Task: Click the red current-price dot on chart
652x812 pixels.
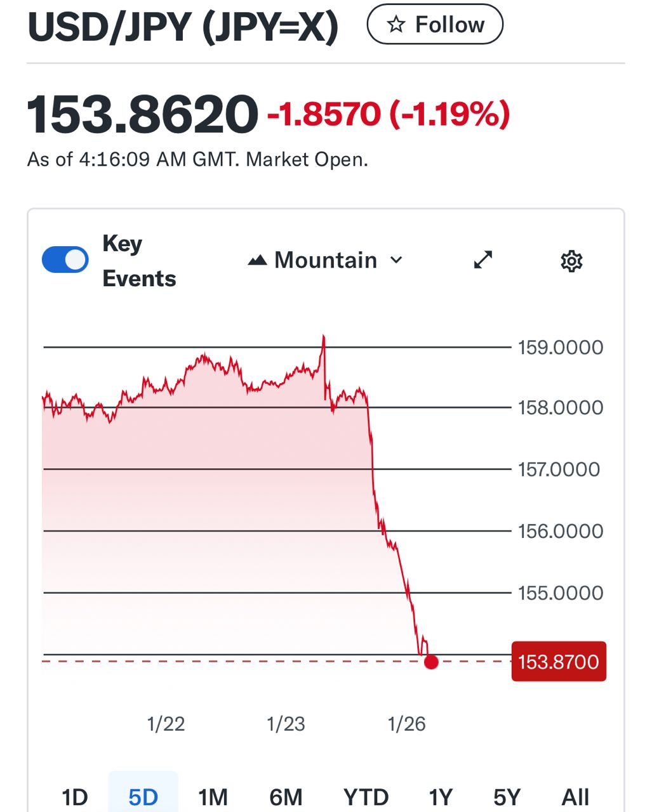Action: [431, 662]
